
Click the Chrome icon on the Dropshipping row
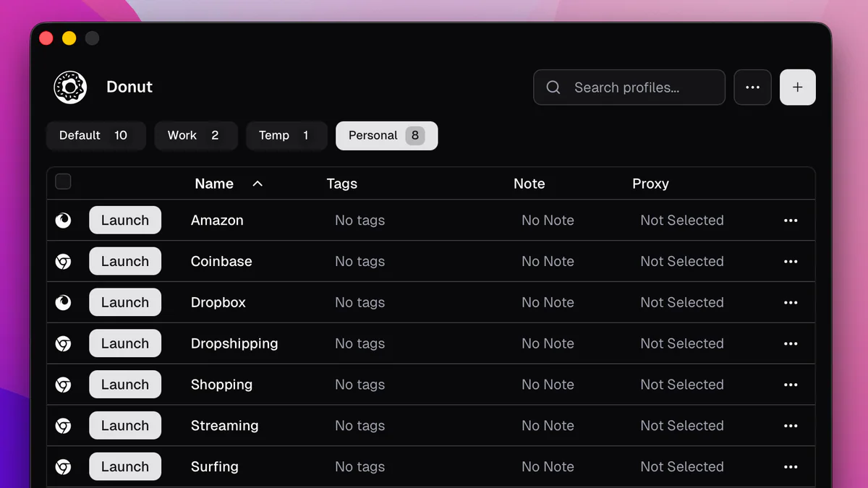click(x=64, y=343)
